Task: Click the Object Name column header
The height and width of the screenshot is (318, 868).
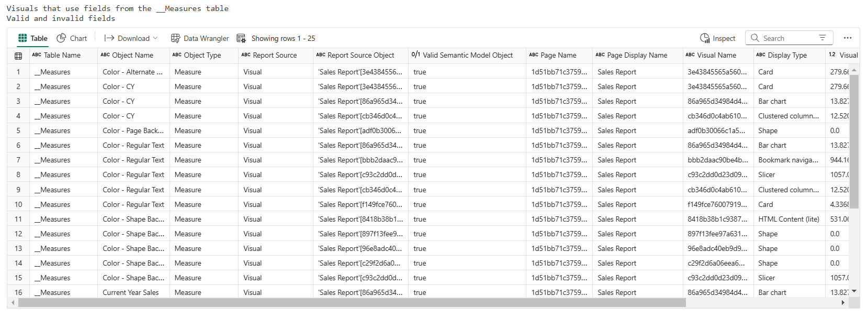Action: [x=132, y=55]
